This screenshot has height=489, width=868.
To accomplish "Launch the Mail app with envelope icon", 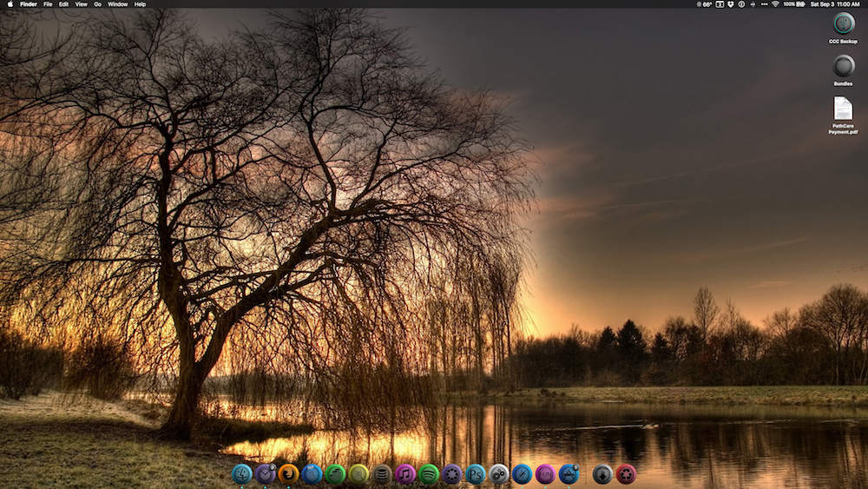I will (265, 474).
